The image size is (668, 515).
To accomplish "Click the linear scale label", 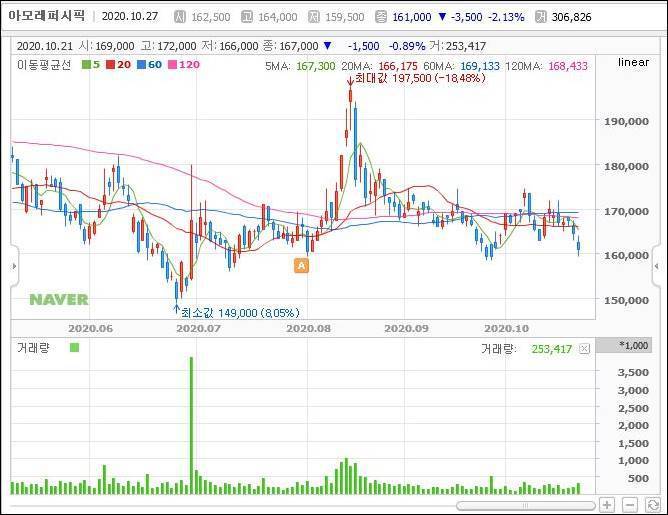I will [633, 62].
